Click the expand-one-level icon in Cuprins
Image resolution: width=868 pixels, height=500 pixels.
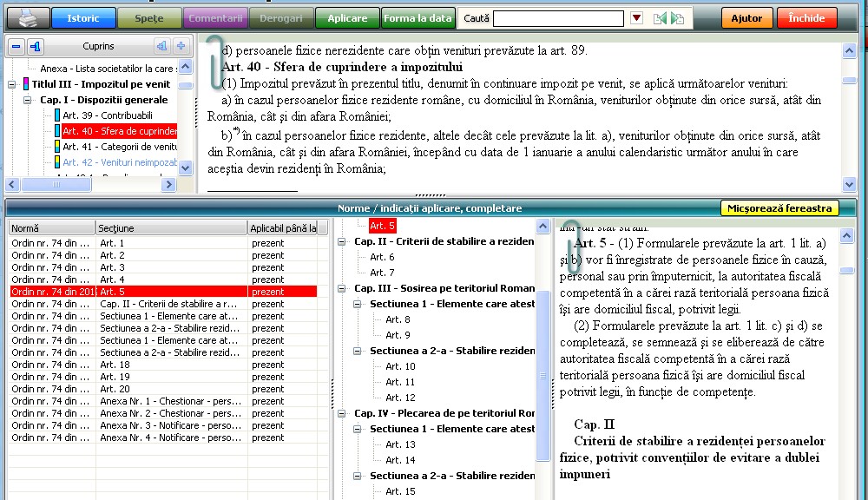(161, 47)
